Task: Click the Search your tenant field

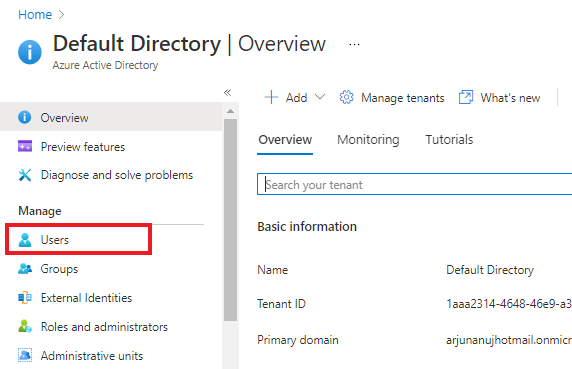Action: (x=414, y=184)
